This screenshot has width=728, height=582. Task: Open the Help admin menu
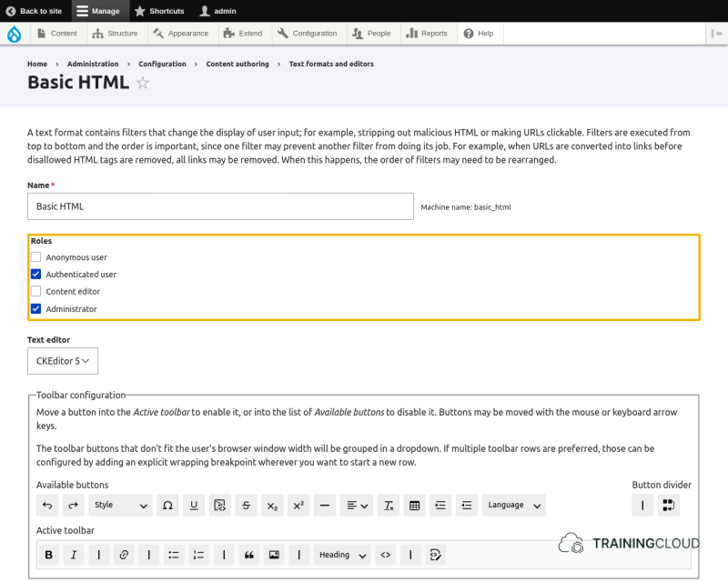pyautogui.click(x=479, y=34)
